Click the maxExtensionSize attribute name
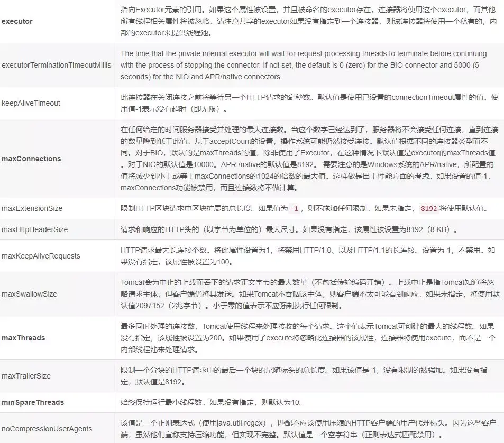This screenshot has width=504, height=443. 32,208
